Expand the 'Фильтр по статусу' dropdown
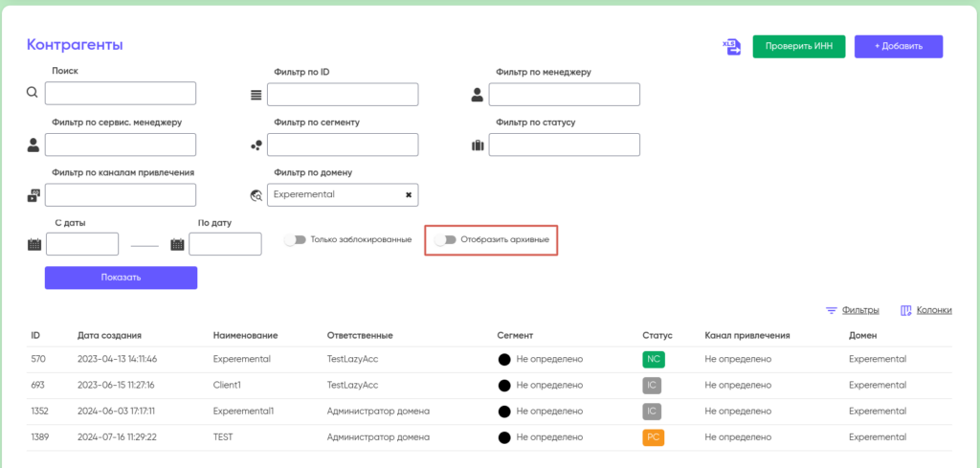Viewport: 980px width, 468px height. (564, 145)
